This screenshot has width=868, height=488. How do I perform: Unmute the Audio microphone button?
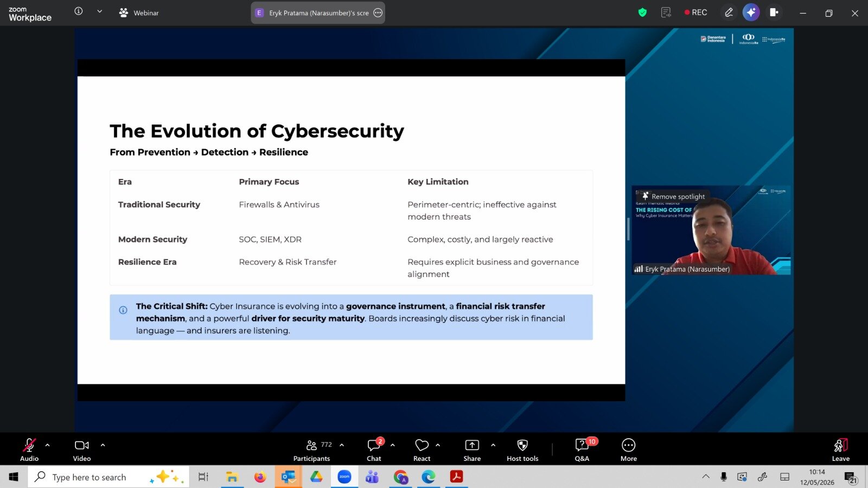tap(29, 450)
